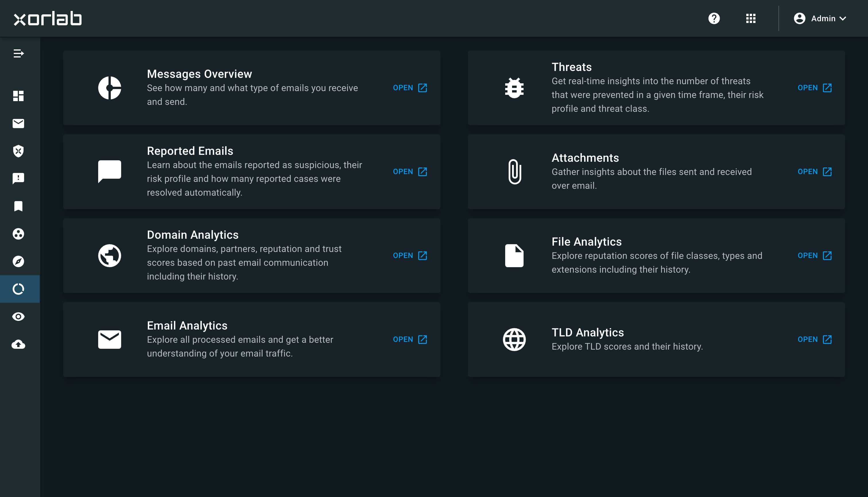Open the Messages Overview report
868x497 pixels.
(x=410, y=88)
